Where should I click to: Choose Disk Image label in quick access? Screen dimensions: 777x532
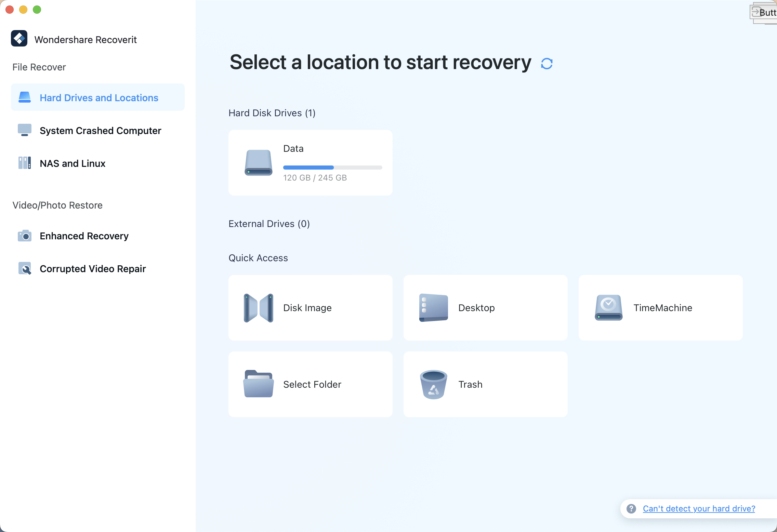(307, 308)
